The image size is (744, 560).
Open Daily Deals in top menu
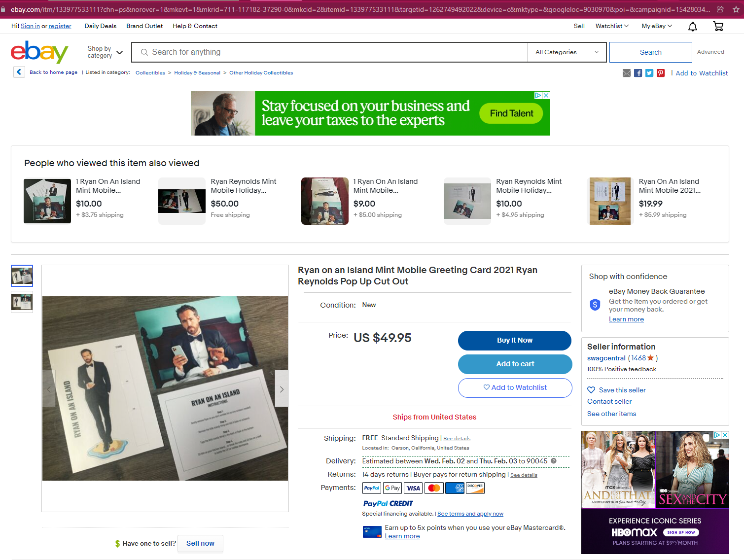click(x=101, y=26)
